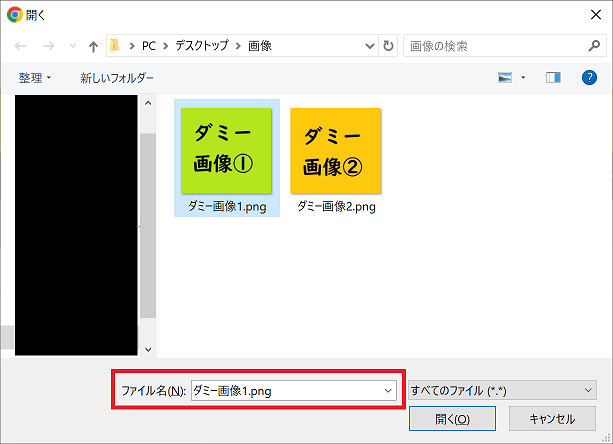Click the change view icon

coord(506,78)
